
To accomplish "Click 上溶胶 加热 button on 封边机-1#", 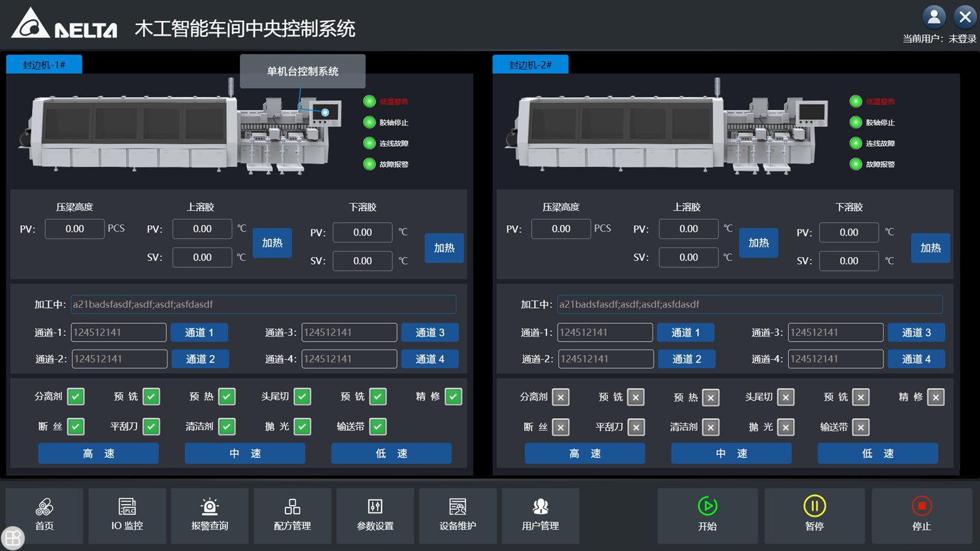I will 273,243.
